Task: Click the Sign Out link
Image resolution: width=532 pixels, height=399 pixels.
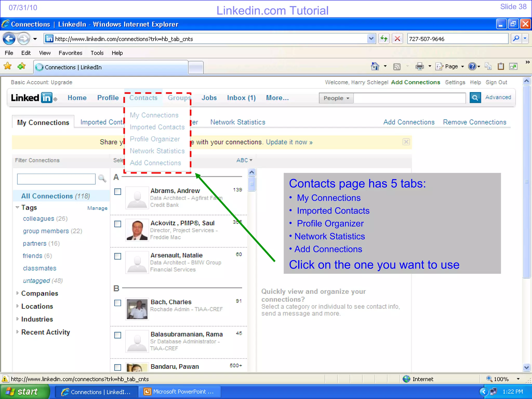Action: coord(496,82)
